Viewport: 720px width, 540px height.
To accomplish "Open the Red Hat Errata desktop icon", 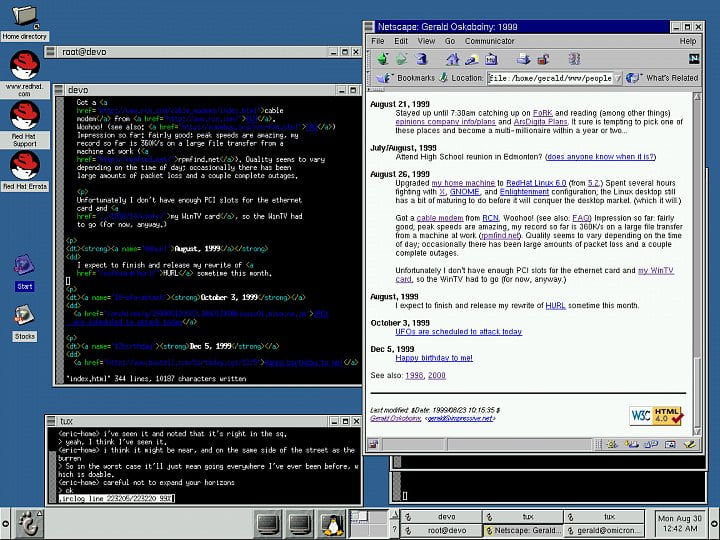I will click(24, 171).
